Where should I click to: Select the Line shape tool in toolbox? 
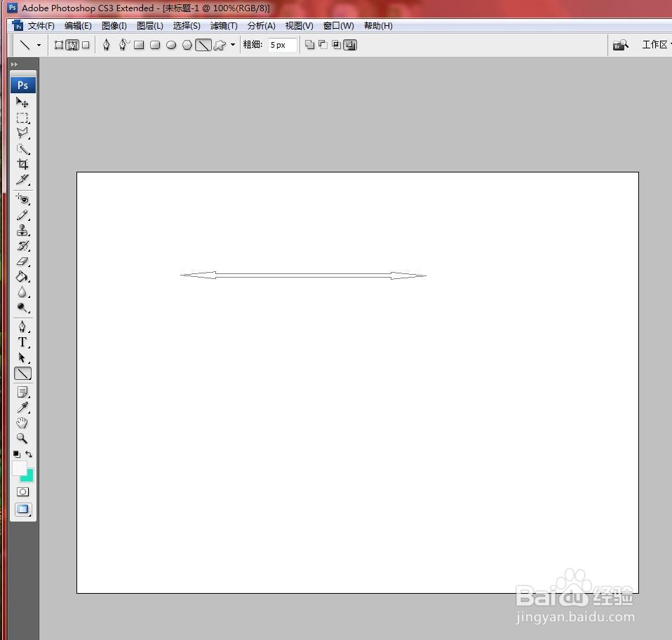point(22,374)
